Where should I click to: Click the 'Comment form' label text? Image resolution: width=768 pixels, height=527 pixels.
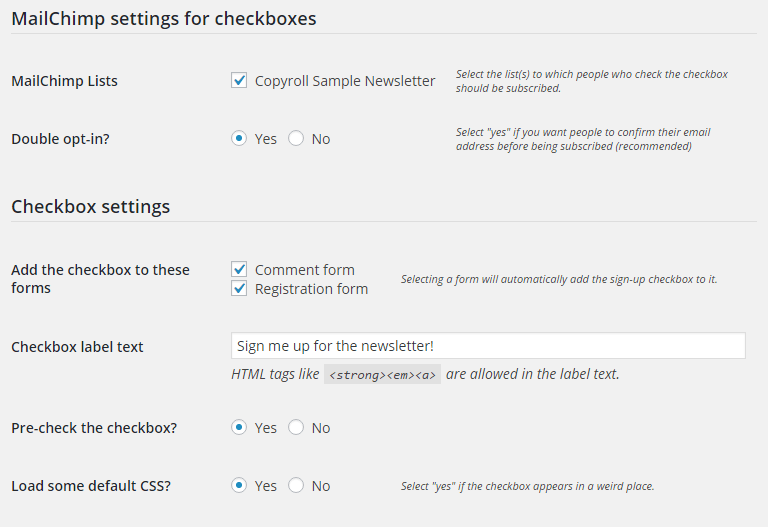pos(305,270)
